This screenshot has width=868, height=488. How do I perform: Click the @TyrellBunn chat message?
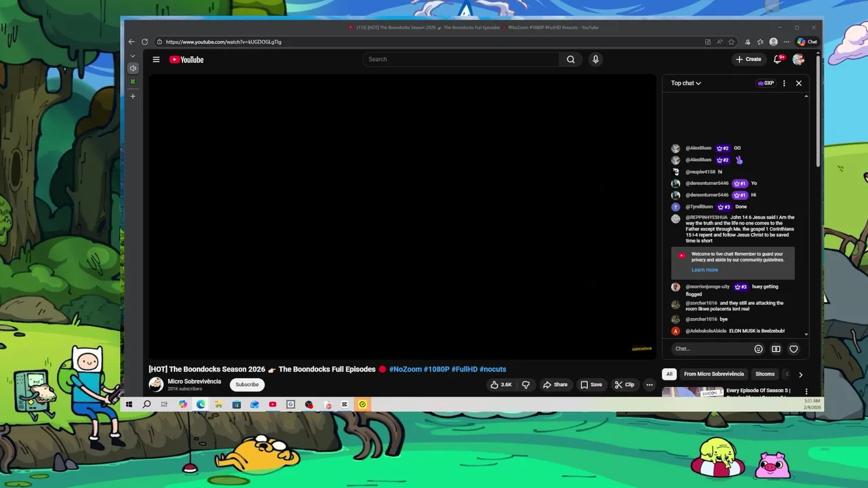click(x=734, y=207)
